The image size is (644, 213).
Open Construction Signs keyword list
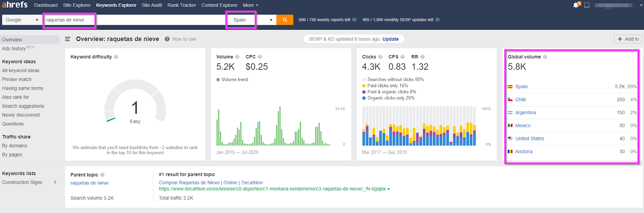[x=22, y=182]
